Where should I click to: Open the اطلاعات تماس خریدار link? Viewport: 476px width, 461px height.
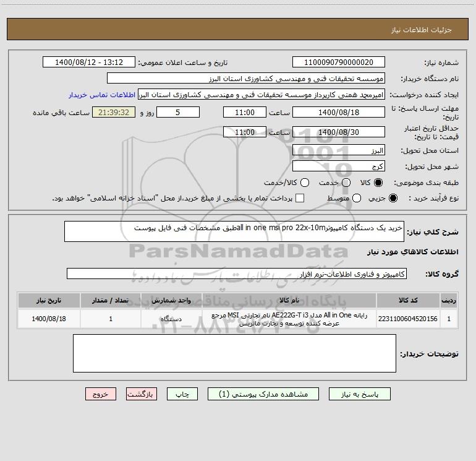(102, 95)
